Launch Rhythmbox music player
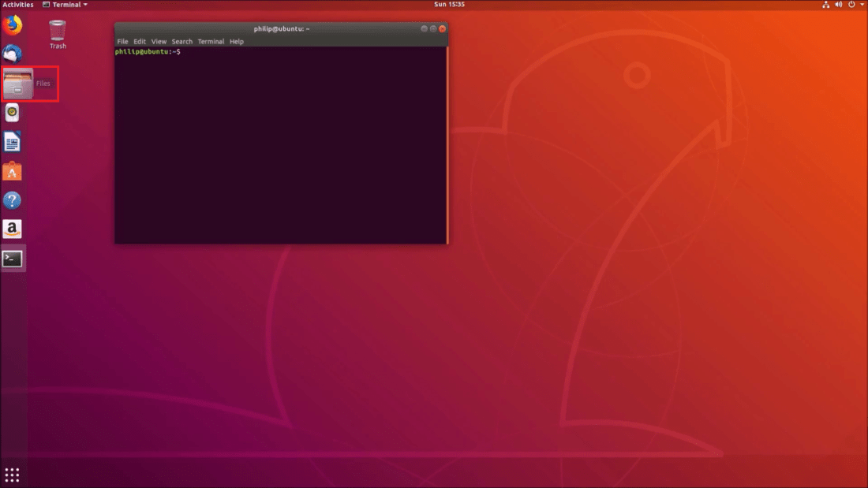 (x=13, y=113)
